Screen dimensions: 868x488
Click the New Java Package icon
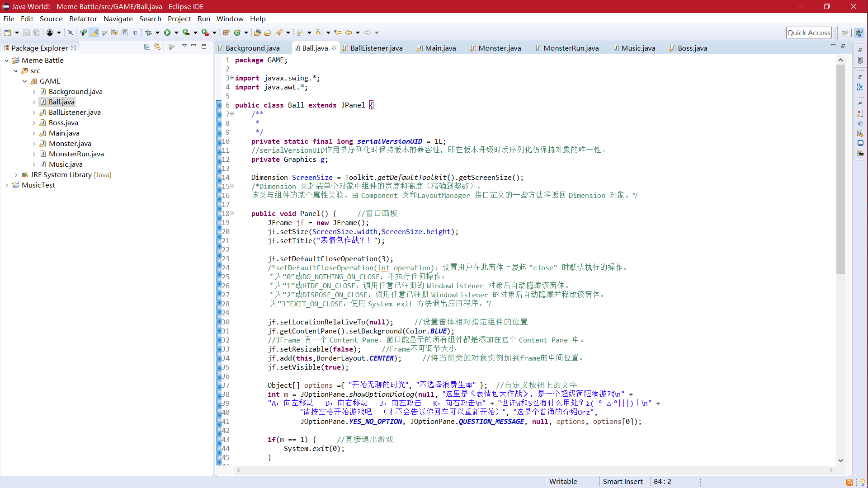point(226,33)
